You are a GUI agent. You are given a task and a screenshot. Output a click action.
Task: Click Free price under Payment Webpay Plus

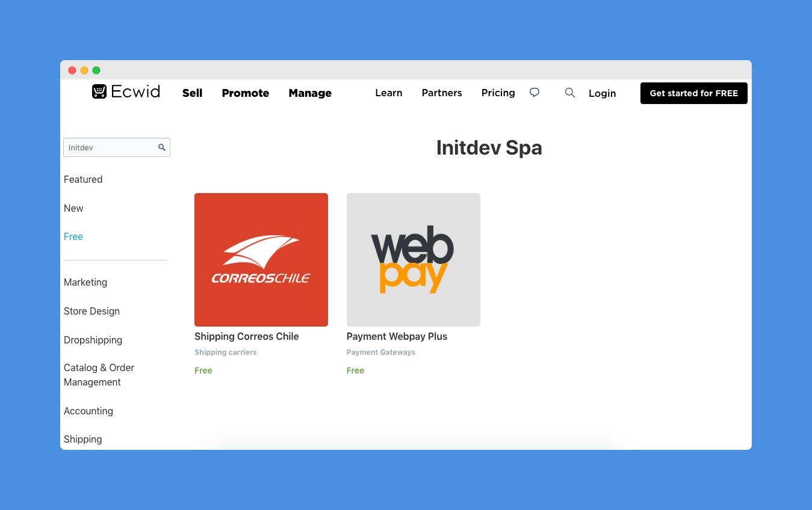(x=356, y=370)
